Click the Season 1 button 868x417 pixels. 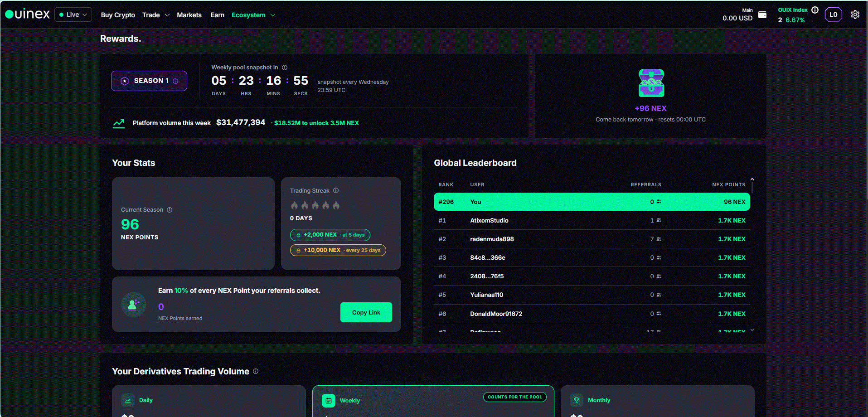coord(149,81)
